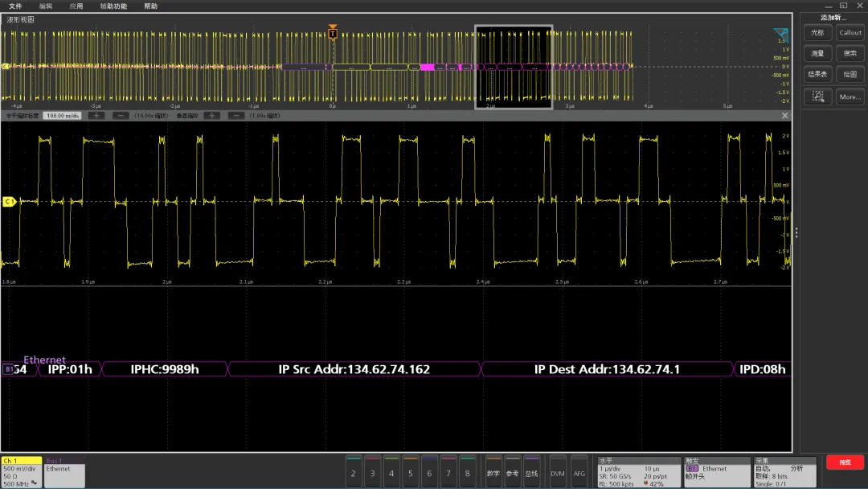868x489 pixels.
Task: Turn on channel 2
Action: coord(353,472)
